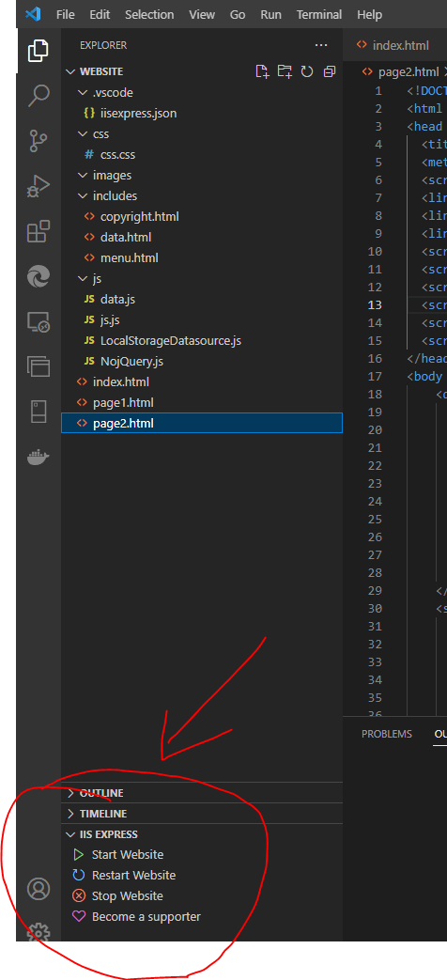Click the New File icon in the Explorer header
The width and height of the screenshot is (447, 980).
point(262,71)
